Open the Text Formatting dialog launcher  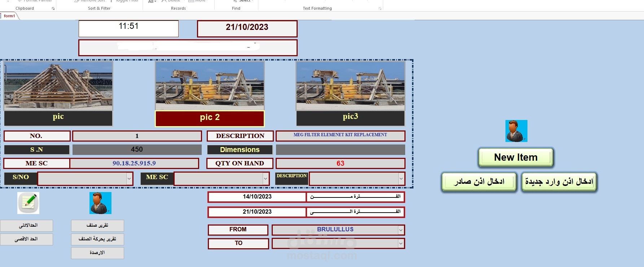380,8
